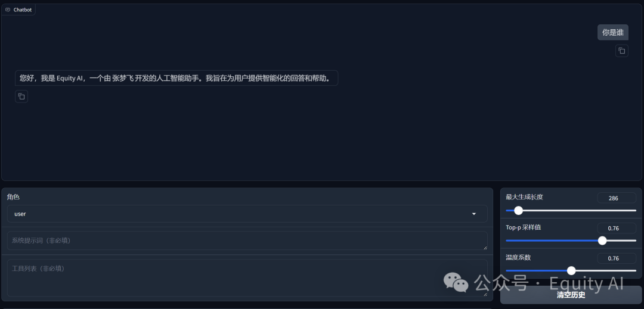The image size is (644, 309).
Task: Edit the 最大生成长度 number box 286
Action: pyautogui.click(x=617, y=198)
